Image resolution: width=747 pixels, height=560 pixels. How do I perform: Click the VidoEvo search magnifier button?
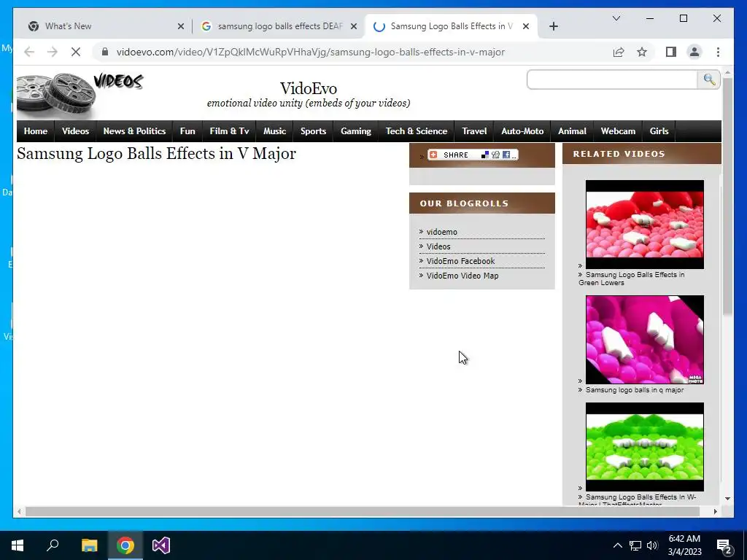(x=709, y=79)
